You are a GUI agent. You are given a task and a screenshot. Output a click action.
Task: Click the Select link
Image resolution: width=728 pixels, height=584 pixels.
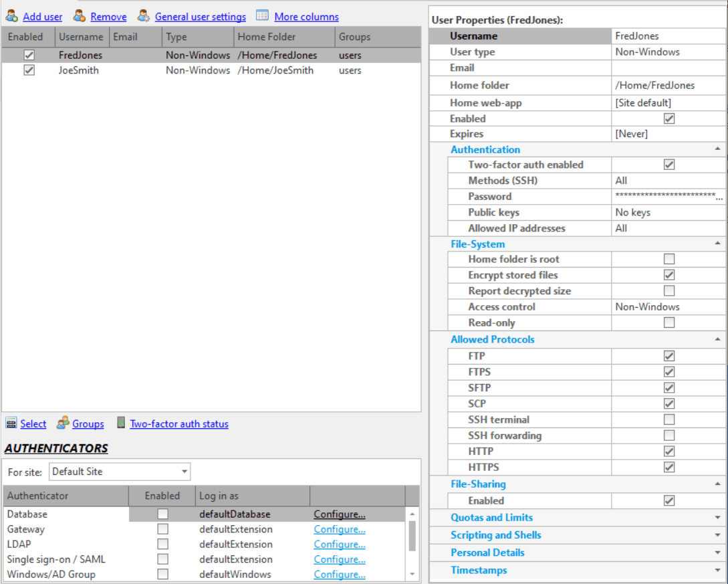pos(33,423)
